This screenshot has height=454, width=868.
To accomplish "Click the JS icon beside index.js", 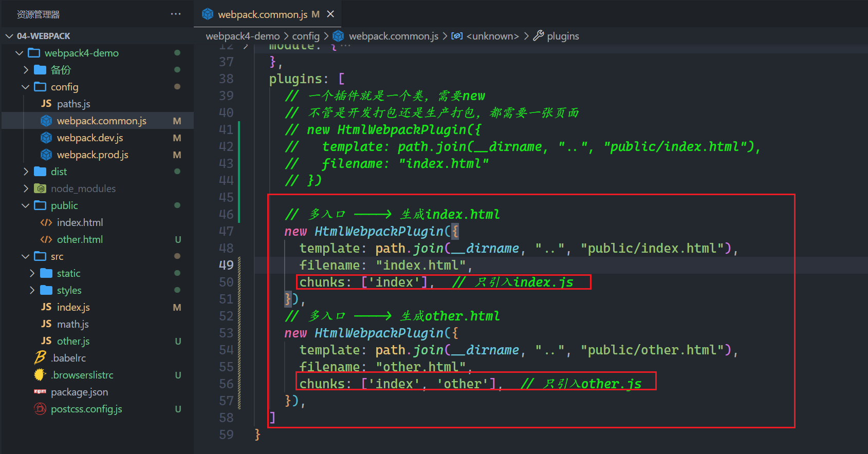I will (46, 307).
